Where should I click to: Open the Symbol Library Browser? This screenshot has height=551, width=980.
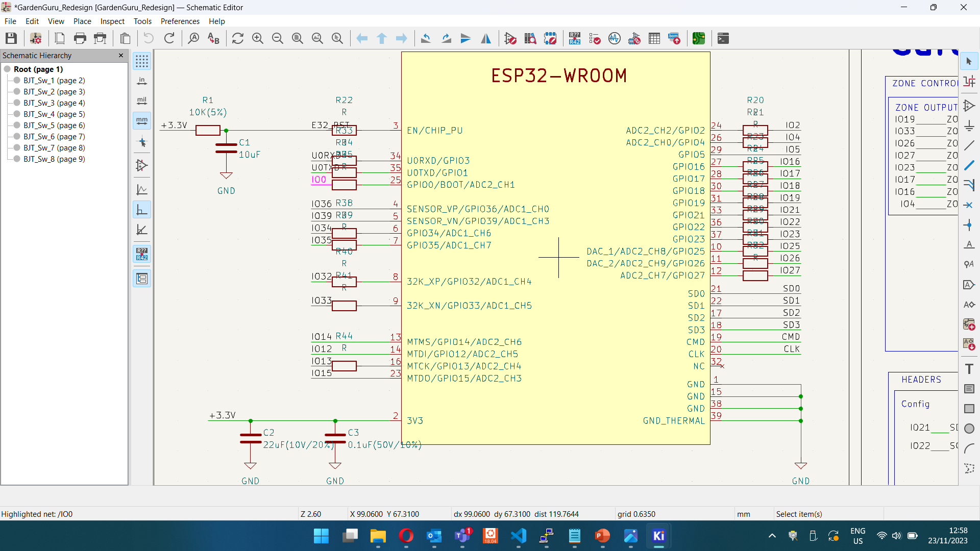pyautogui.click(x=530, y=38)
